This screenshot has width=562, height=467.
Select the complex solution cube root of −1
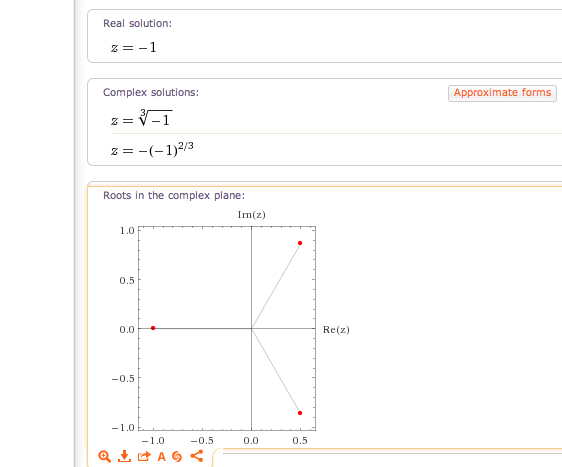tap(142, 118)
